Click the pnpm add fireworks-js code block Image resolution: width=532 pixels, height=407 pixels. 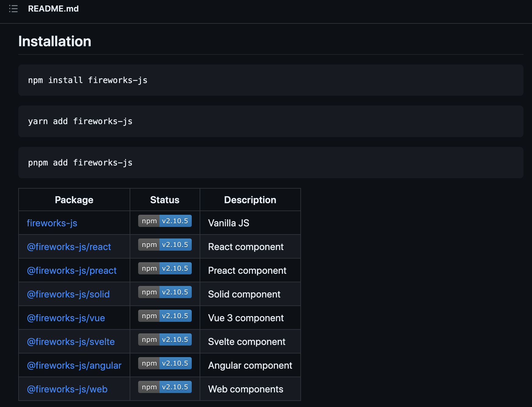click(x=271, y=163)
